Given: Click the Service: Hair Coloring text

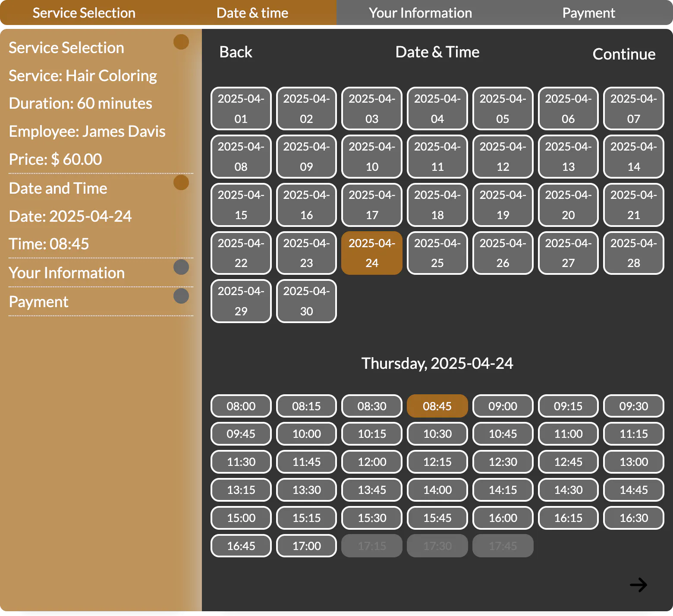Looking at the screenshot, I should 83,76.
